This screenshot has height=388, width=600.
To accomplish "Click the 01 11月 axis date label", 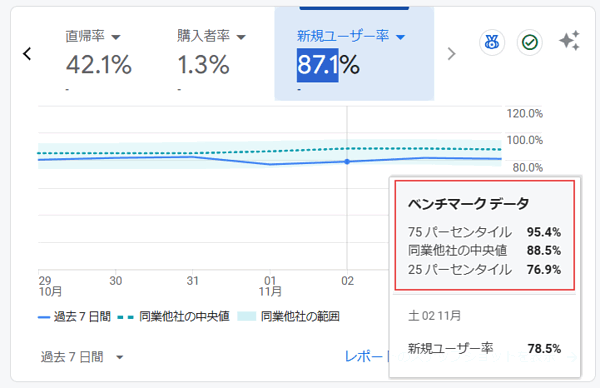I will [x=270, y=286].
